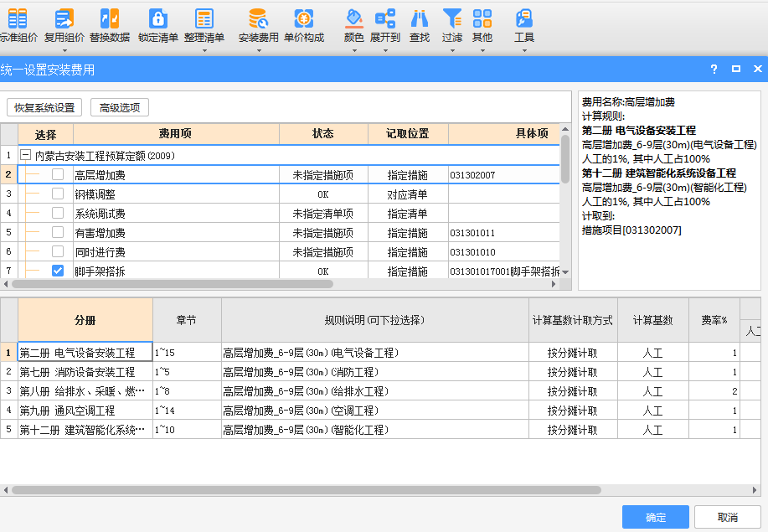This screenshot has height=532, width=768.
Task: Open dropdown arrow under 颜色
Action: tap(354, 50)
